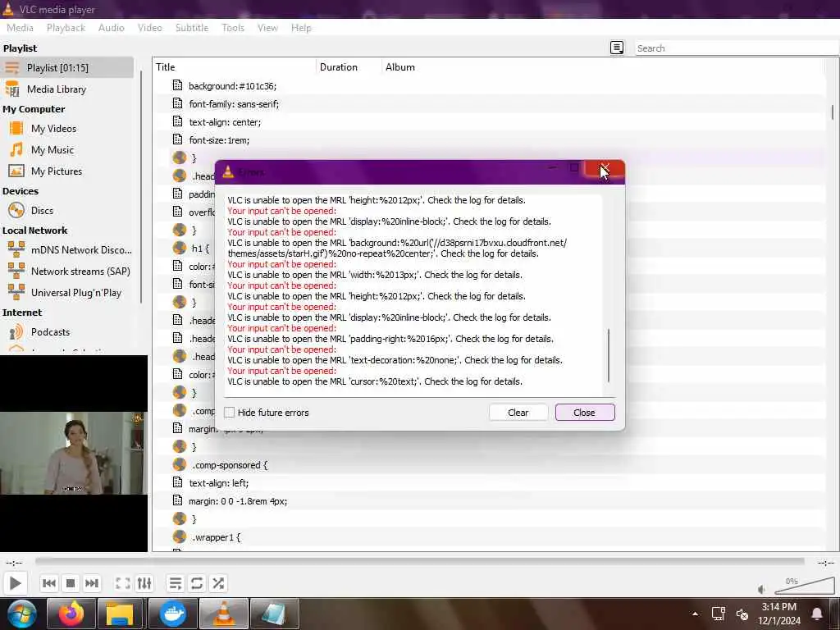Select Playlist [01:15] in the sidebar
This screenshot has height=630, width=840.
click(x=67, y=67)
